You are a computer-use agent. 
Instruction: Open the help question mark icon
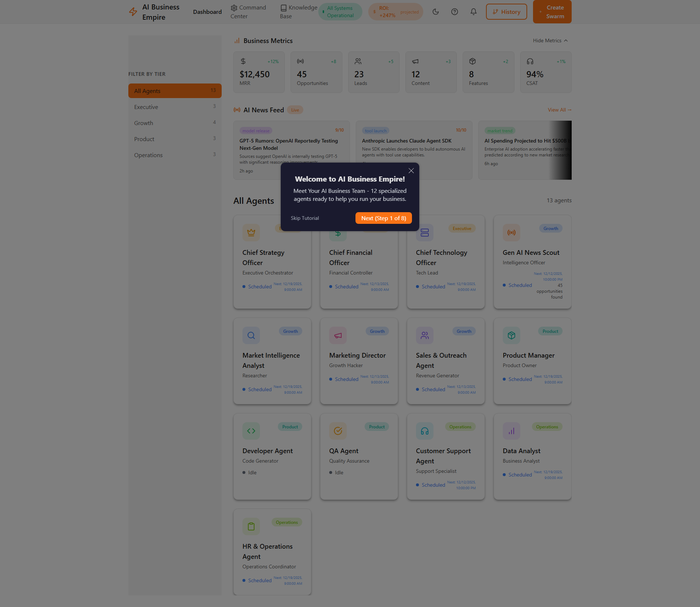[455, 12]
